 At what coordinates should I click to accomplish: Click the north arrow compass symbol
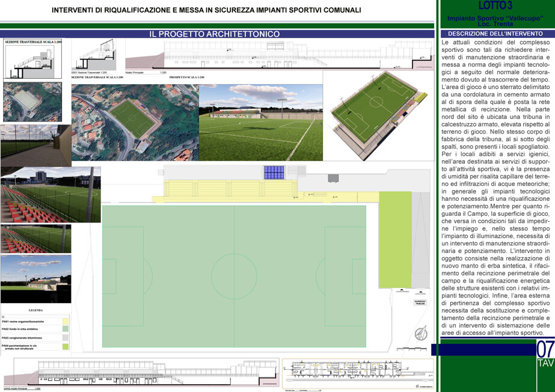(421, 333)
